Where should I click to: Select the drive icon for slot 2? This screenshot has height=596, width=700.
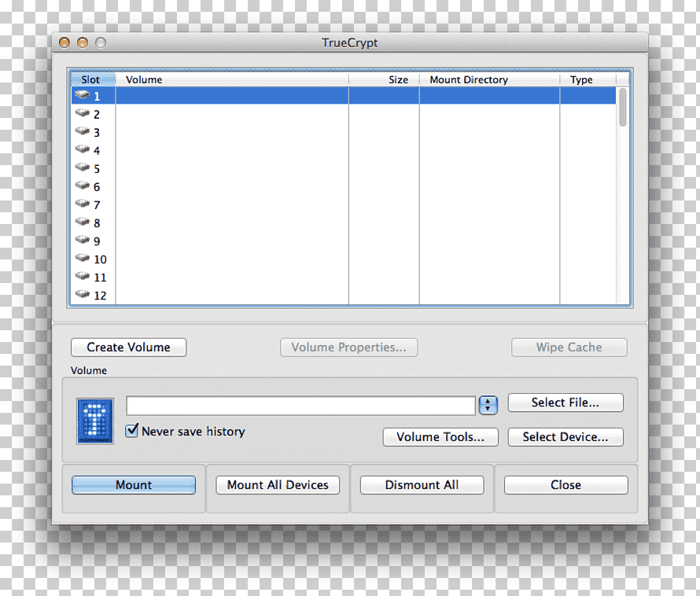pos(83,113)
